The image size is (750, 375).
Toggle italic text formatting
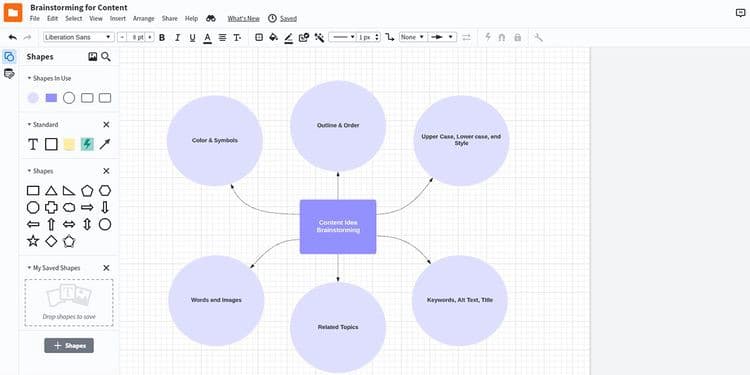(x=177, y=37)
